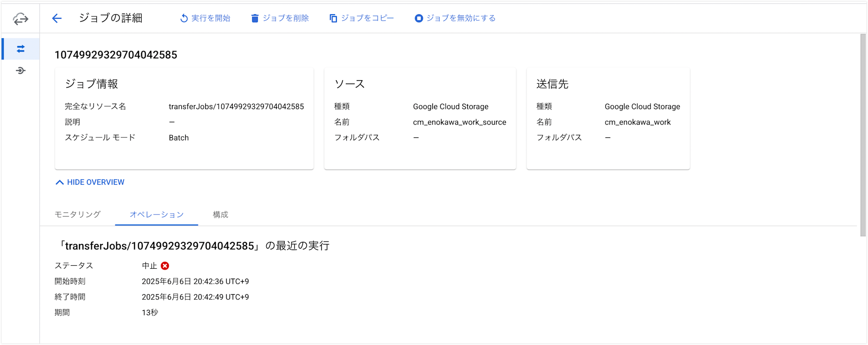This screenshot has width=868, height=345.
Task: Click the 終了時間 label
Action: pyautogui.click(x=70, y=297)
